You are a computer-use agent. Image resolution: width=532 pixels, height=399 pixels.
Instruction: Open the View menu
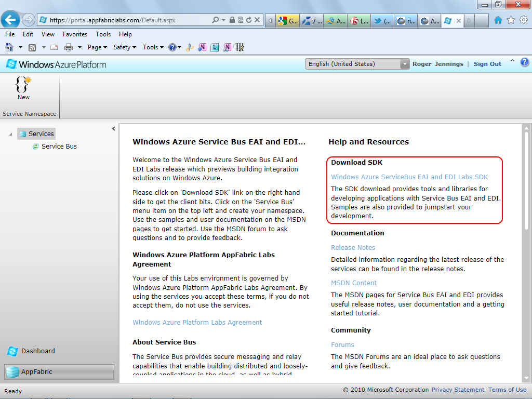coord(48,34)
